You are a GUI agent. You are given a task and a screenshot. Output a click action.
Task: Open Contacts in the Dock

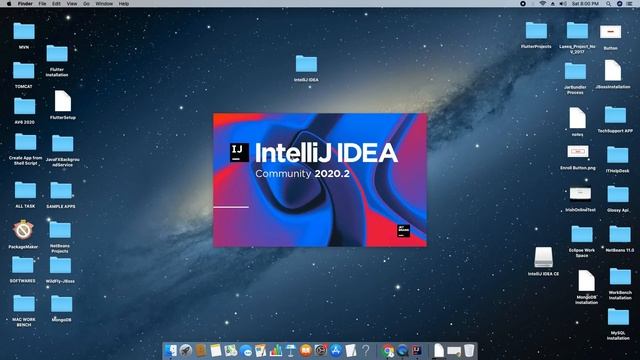(201, 351)
